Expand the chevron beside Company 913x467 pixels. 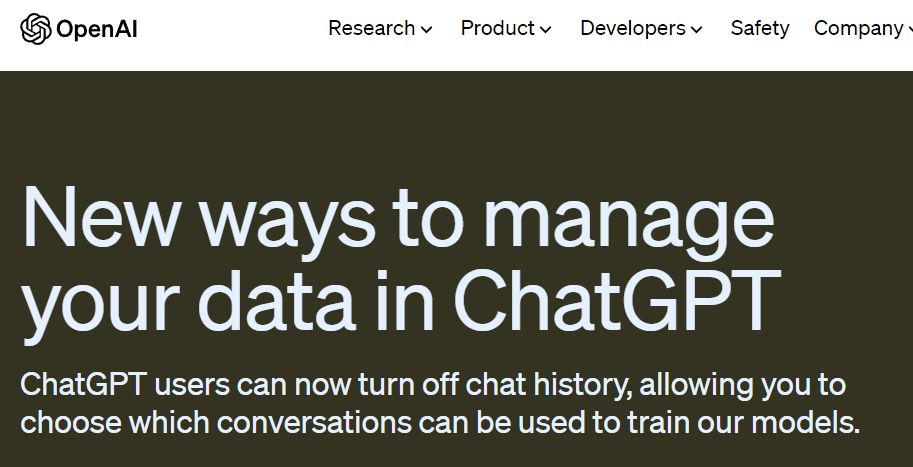(x=910, y=30)
